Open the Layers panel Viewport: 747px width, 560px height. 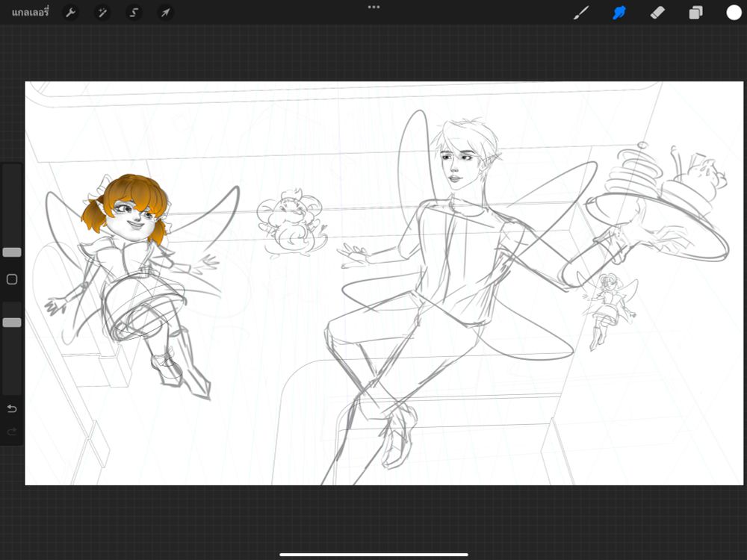click(x=695, y=13)
